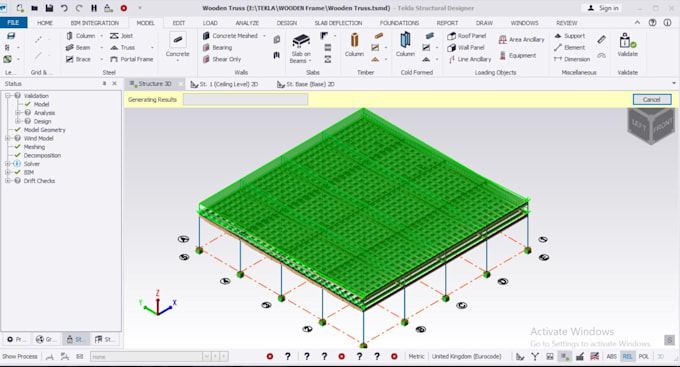Select the steel Brace tool
Image resolution: width=680 pixels, height=367 pixels.
coord(78,59)
